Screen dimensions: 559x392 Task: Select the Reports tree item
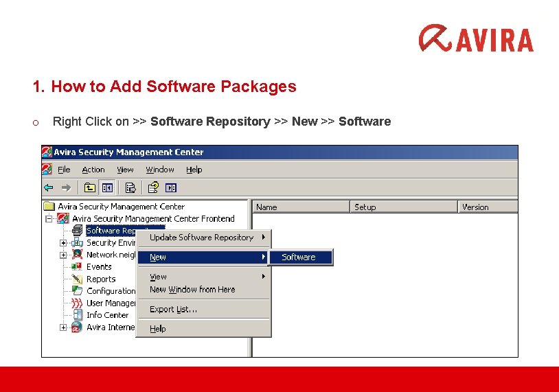101,279
